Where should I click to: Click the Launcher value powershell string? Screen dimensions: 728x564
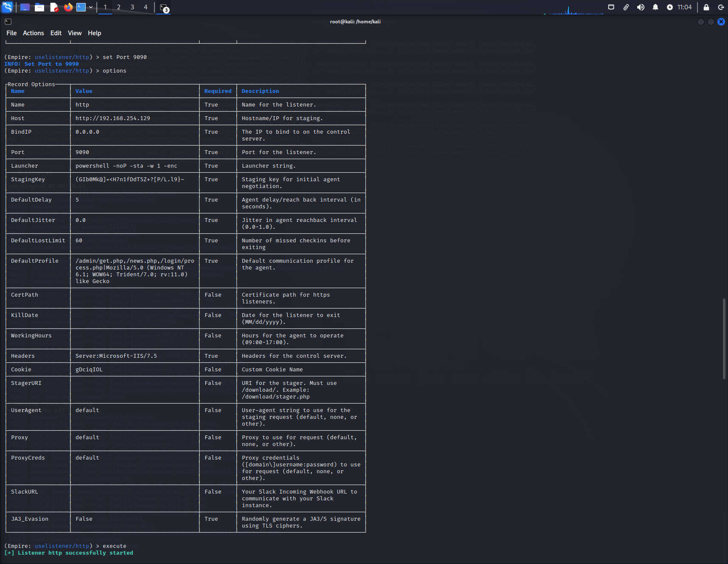click(x=126, y=166)
